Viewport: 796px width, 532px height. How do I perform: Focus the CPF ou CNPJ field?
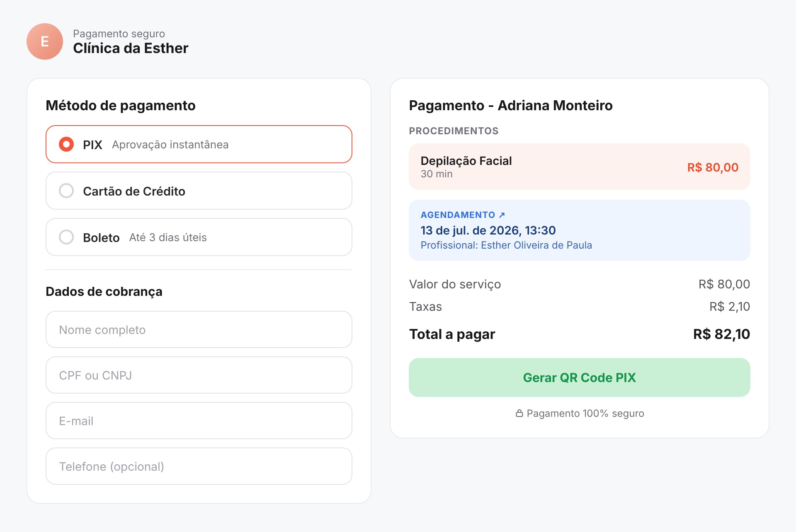coord(199,375)
